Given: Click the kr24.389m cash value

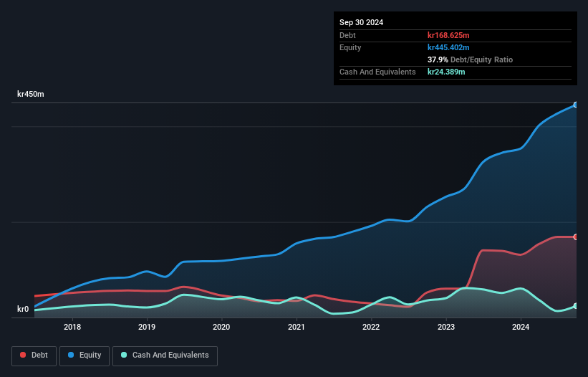Looking at the screenshot, I should tap(446, 72).
